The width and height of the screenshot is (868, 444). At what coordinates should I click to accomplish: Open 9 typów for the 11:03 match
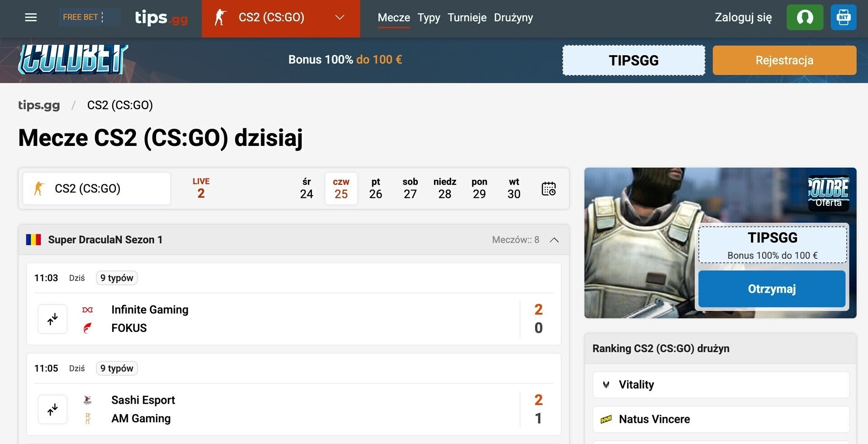tap(117, 278)
